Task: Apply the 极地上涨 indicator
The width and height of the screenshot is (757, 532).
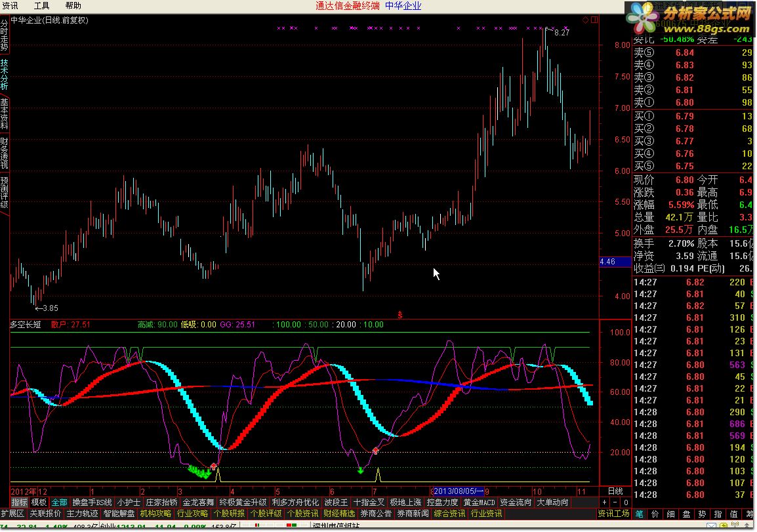Action: click(x=405, y=502)
